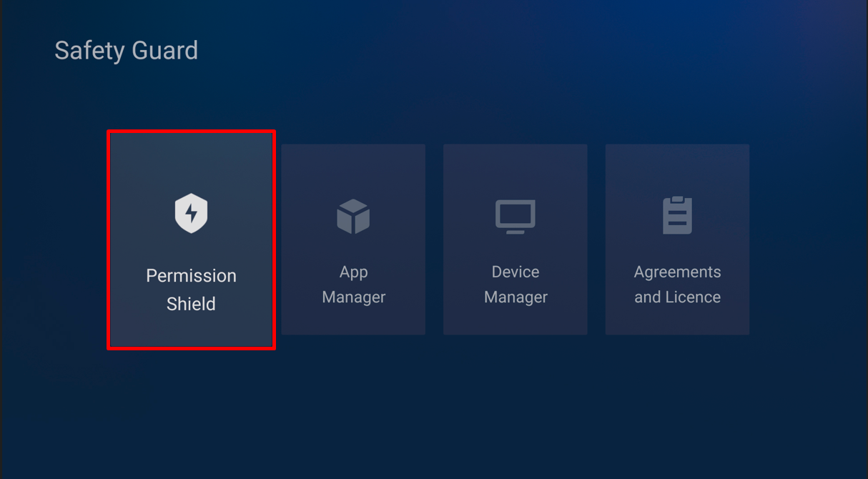
Task: Click the App Manager label text
Action: click(353, 284)
